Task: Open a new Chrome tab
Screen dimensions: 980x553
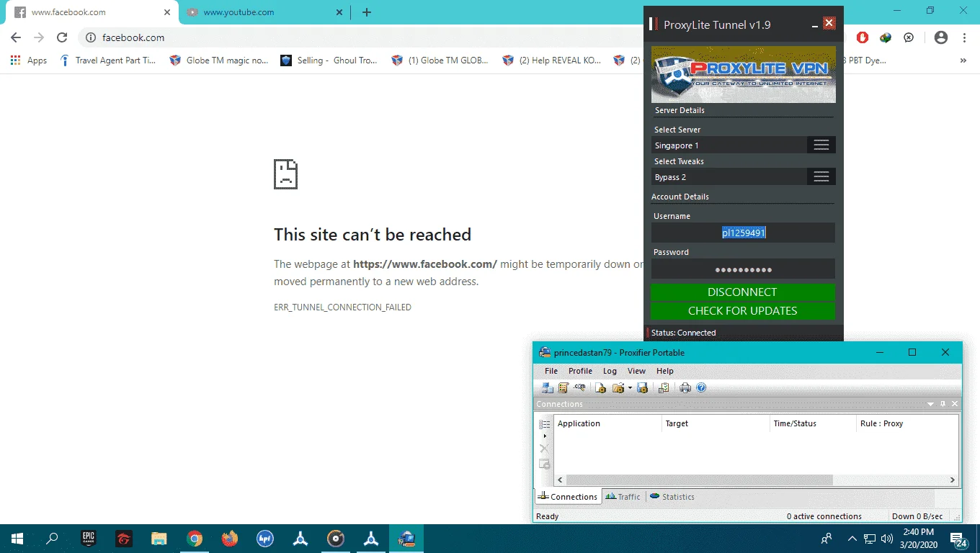Action: coord(367,12)
